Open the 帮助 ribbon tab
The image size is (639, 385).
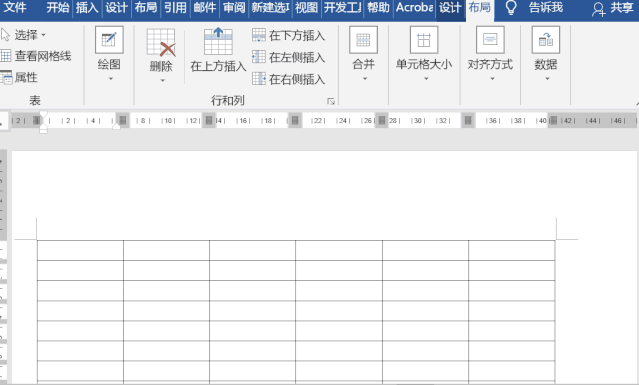(378, 7)
